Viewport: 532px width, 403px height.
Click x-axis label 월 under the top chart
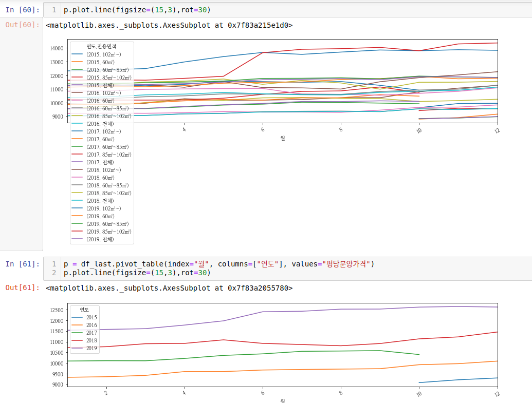(283, 138)
